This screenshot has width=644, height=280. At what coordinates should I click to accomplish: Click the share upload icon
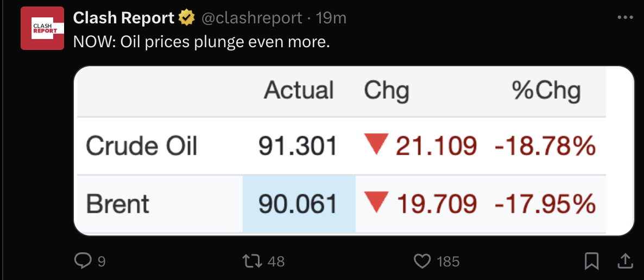pyautogui.click(x=624, y=261)
